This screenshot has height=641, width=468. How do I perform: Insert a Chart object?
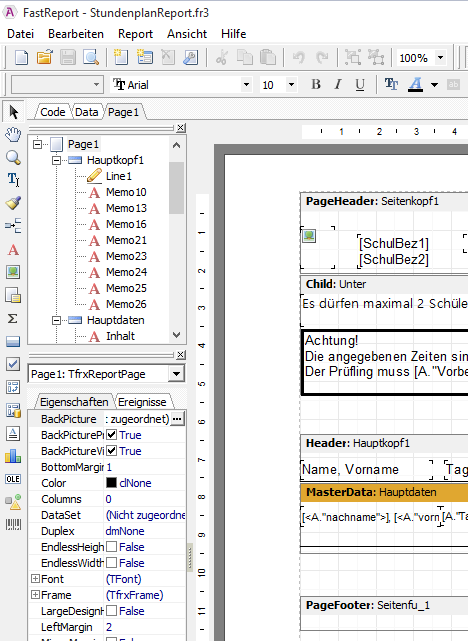coord(13,456)
